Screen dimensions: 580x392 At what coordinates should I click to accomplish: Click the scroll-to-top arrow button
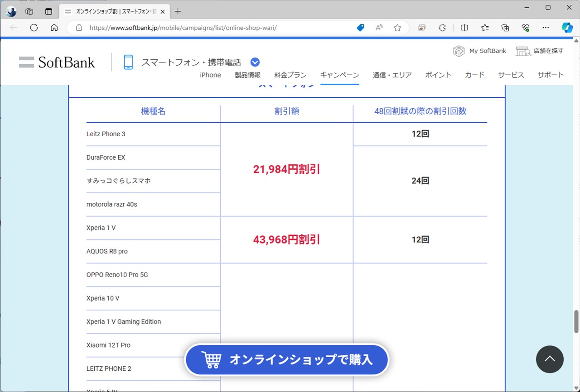[x=550, y=359]
